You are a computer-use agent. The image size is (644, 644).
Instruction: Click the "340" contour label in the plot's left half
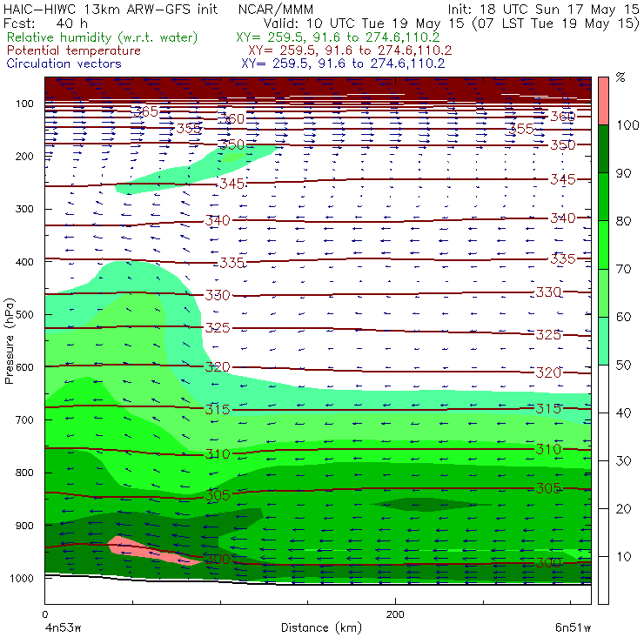(218, 220)
